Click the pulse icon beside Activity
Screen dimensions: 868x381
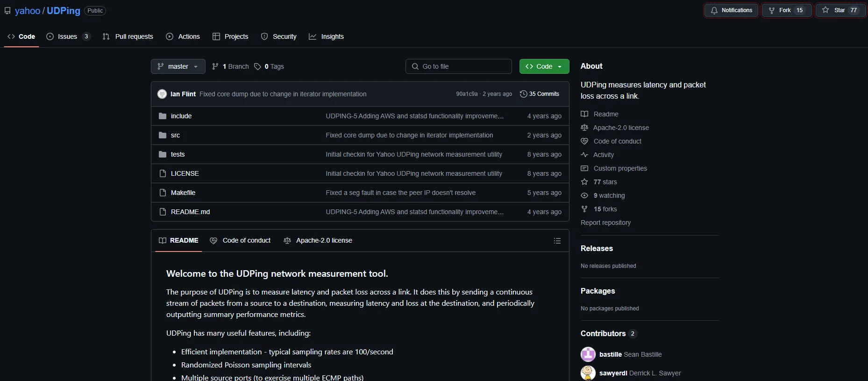tap(584, 155)
